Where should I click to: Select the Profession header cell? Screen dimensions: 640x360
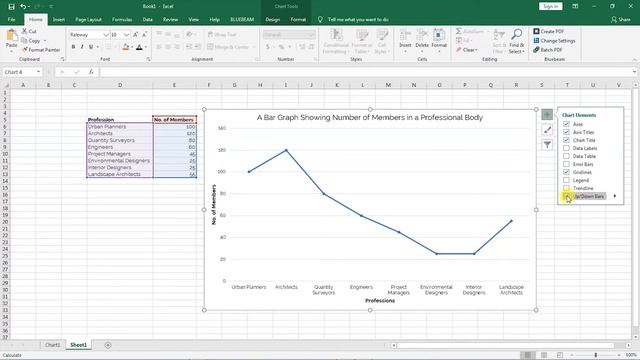(120, 120)
